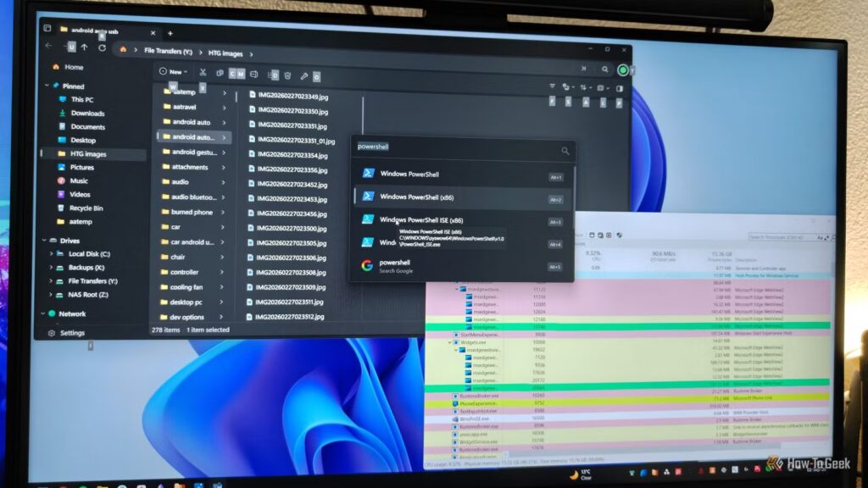Open the New dropdown button

coord(173,71)
